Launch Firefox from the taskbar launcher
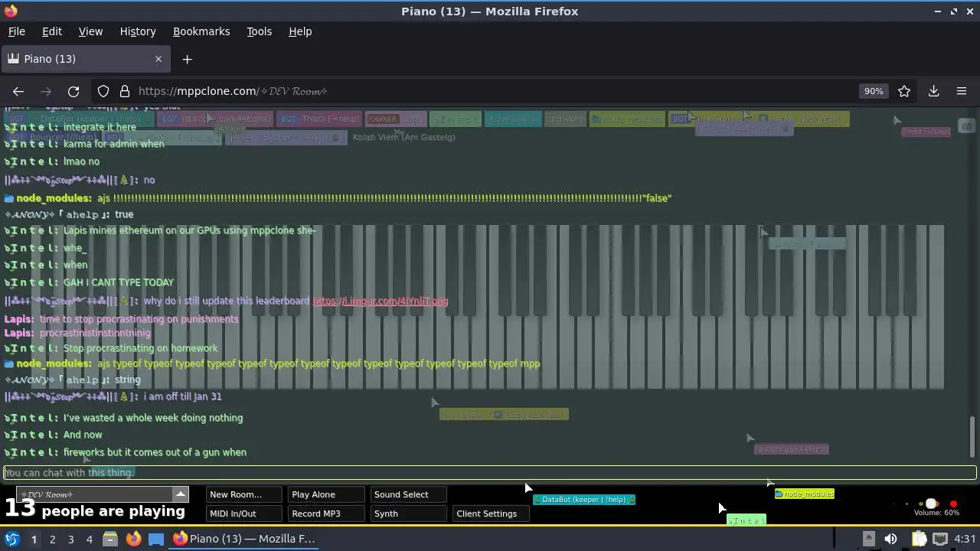Viewport: 980px width, 551px height. pyautogui.click(x=133, y=539)
